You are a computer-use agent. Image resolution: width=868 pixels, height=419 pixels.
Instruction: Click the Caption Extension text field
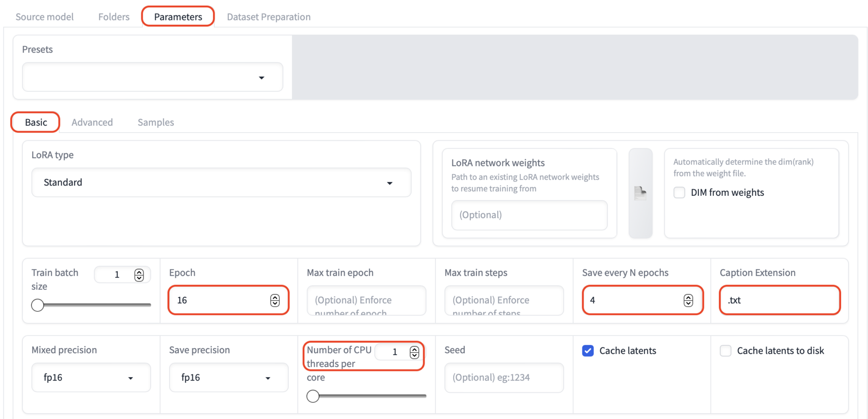click(779, 300)
